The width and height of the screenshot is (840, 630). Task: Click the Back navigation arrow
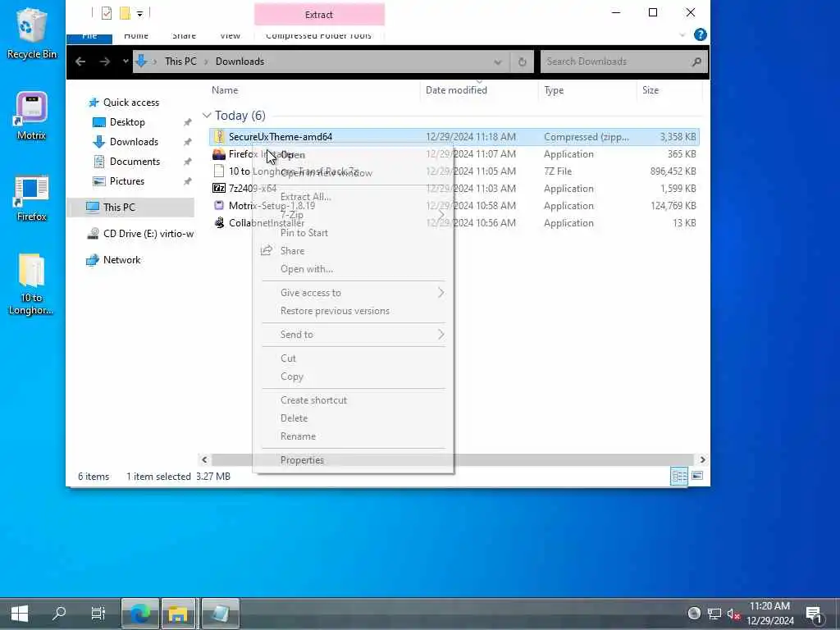tap(80, 62)
